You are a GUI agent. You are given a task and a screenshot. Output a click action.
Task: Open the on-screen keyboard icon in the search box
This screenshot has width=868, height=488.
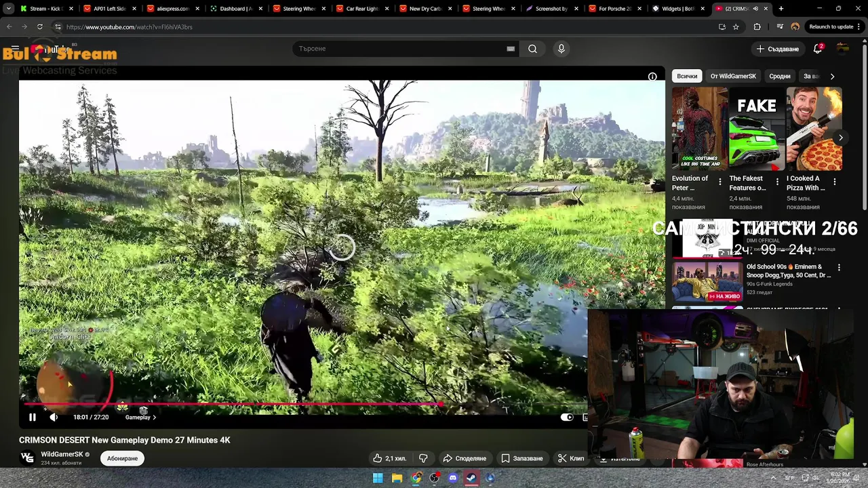tap(511, 49)
